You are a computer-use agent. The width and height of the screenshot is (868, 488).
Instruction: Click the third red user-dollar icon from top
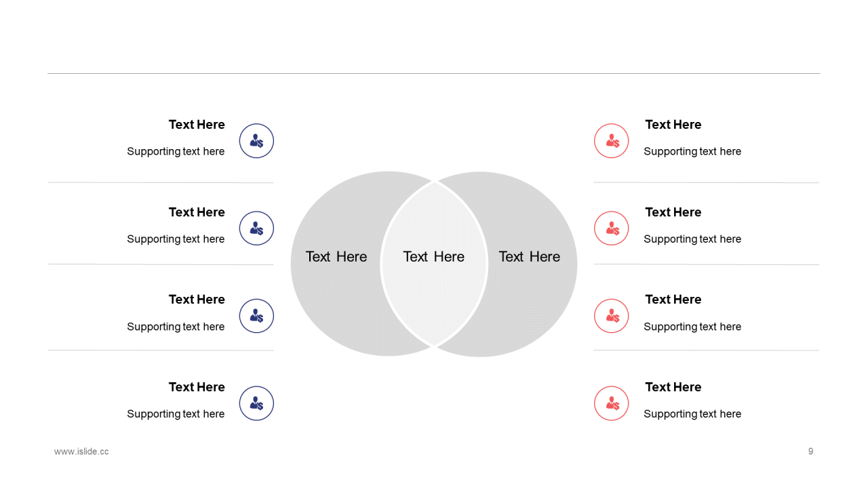612,316
